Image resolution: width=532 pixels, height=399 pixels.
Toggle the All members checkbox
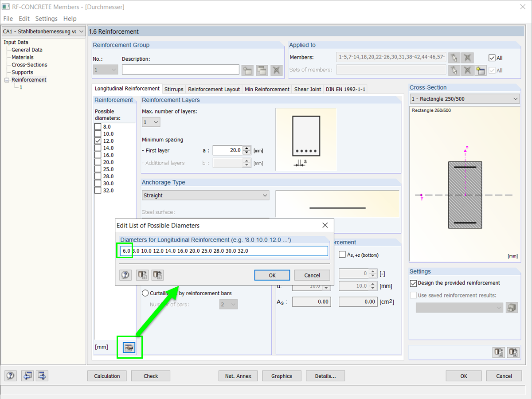492,58
